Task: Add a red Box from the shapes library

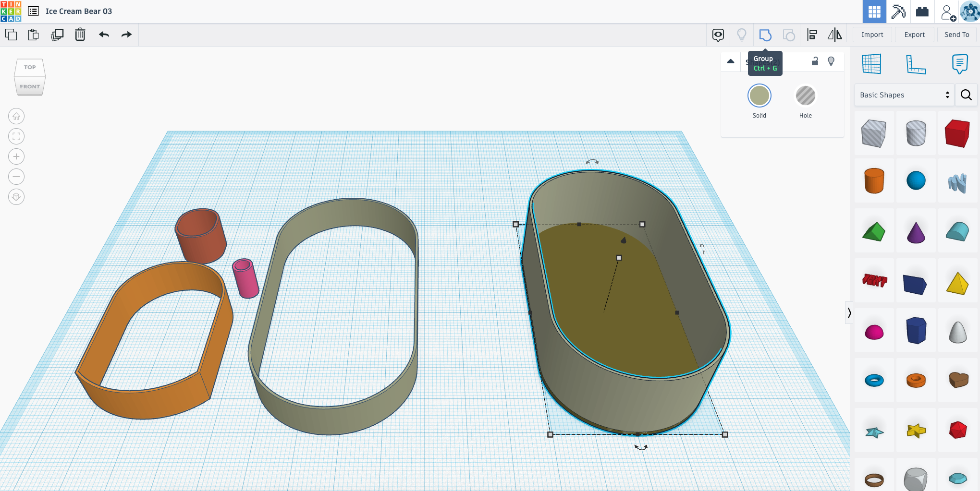Action: click(957, 133)
